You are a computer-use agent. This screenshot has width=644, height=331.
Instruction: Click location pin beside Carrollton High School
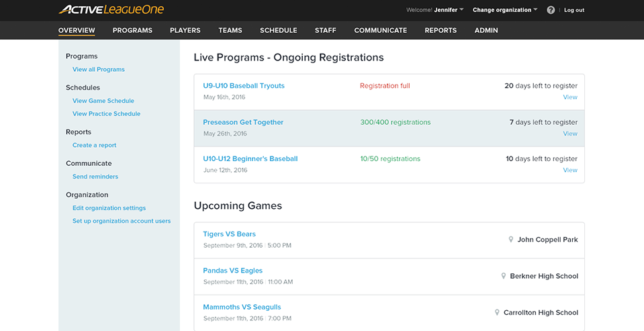point(497,312)
